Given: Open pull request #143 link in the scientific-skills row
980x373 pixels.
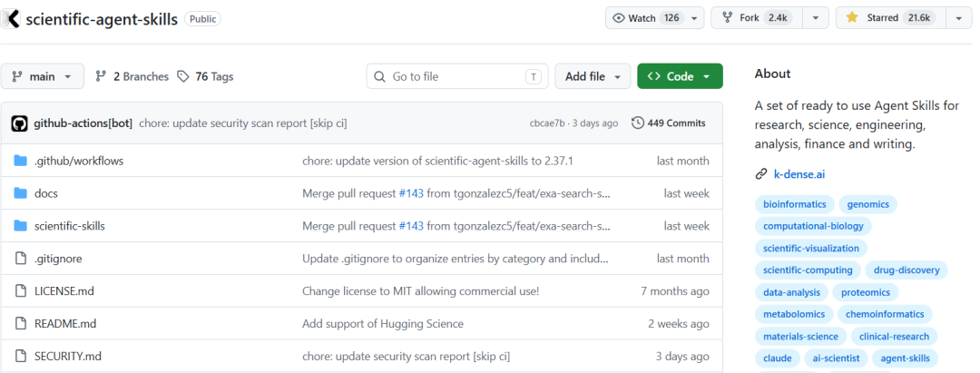Looking at the screenshot, I should 411,226.
